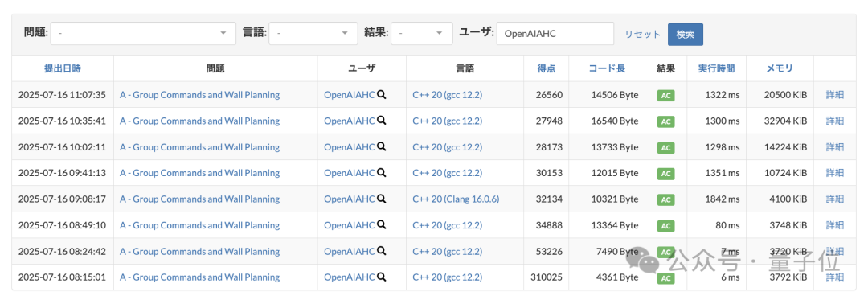Image resolution: width=868 pixels, height=296 pixels.
Task: Select timestamp 2025-07-16 08:15:01
Action: coord(62,277)
